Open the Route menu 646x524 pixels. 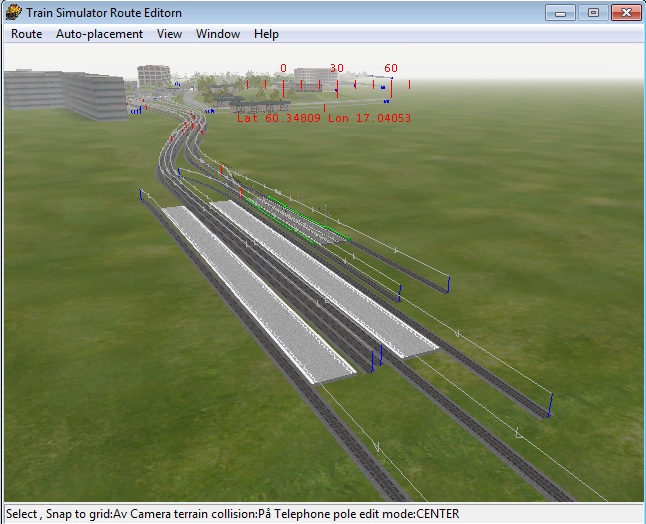click(26, 34)
